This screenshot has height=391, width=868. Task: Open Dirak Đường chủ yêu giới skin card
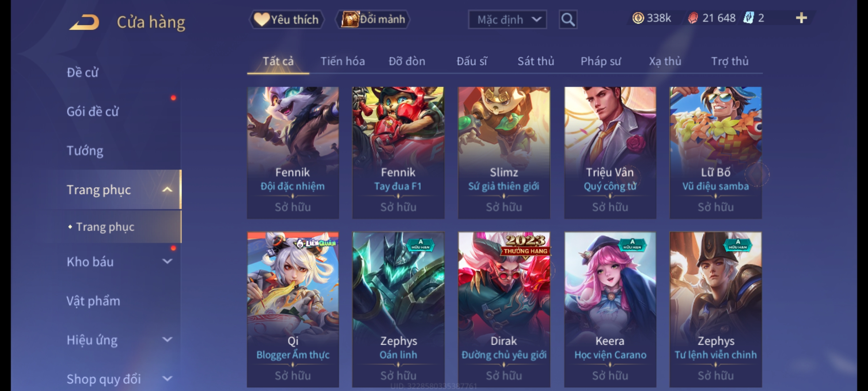pos(504,310)
